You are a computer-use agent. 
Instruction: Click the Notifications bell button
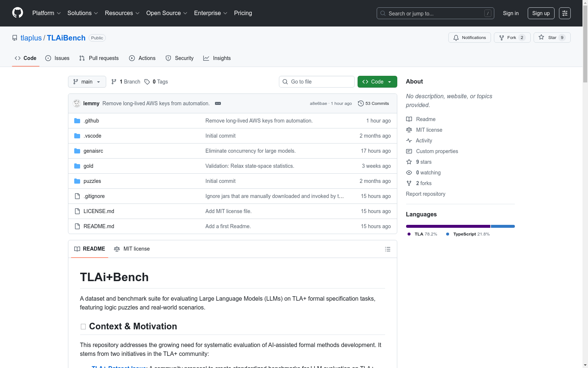point(470,38)
